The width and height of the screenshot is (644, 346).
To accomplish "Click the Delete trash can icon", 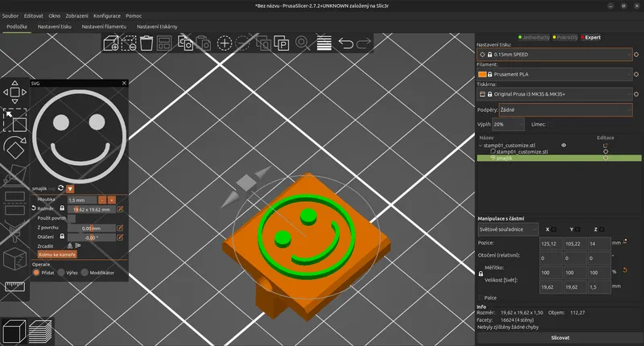I will pyautogui.click(x=147, y=43).
